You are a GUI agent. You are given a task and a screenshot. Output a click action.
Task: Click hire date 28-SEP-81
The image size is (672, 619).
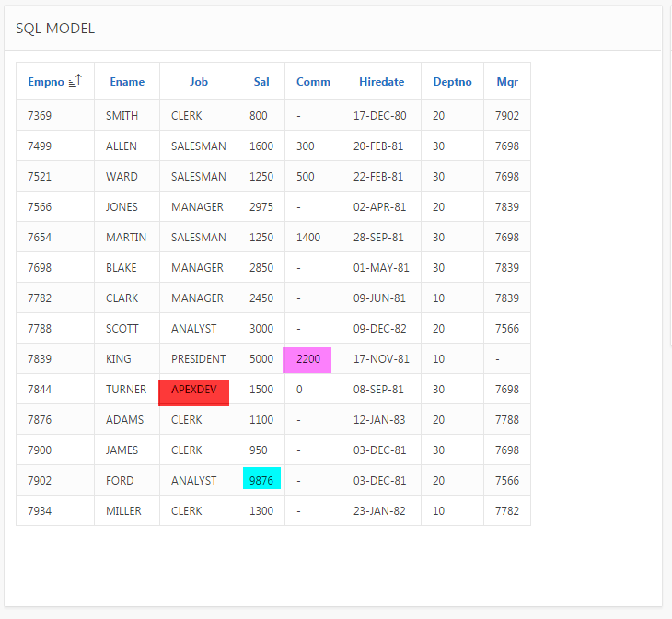[378, 238]
